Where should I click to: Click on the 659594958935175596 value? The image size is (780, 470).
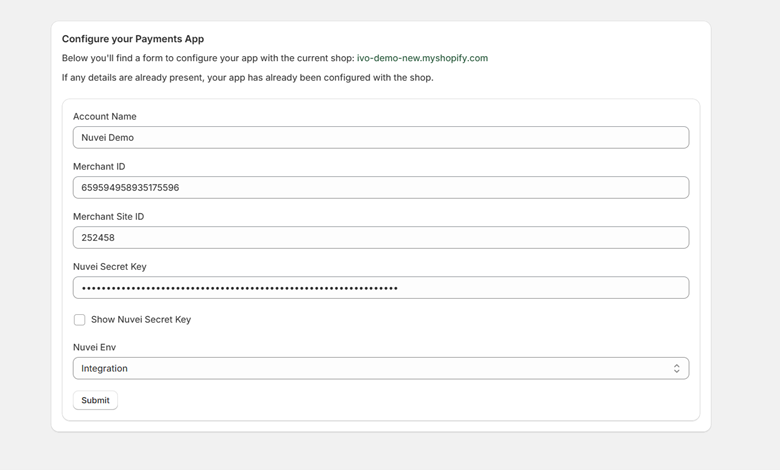pos(130,188)
